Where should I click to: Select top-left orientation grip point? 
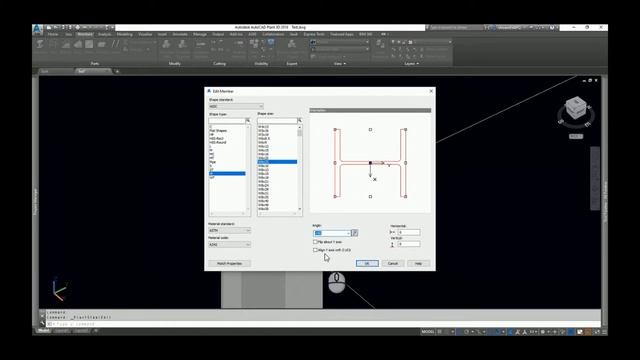[335, 129]
